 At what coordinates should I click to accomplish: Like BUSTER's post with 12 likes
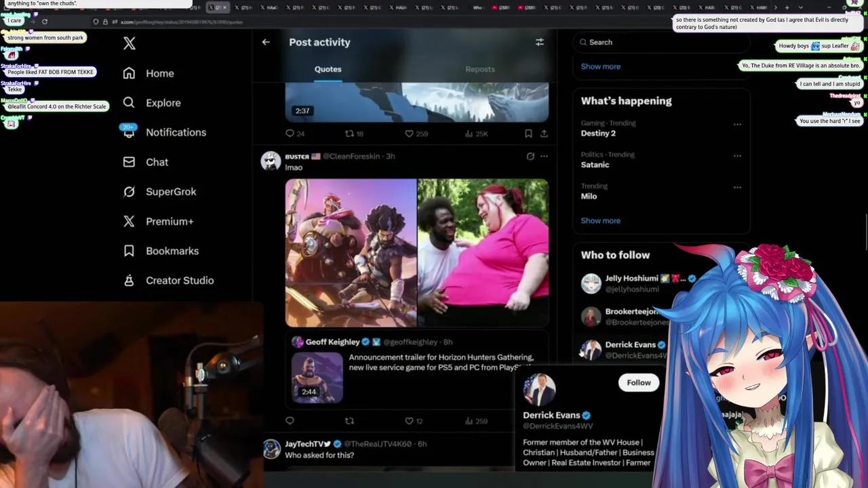(414, 421)
